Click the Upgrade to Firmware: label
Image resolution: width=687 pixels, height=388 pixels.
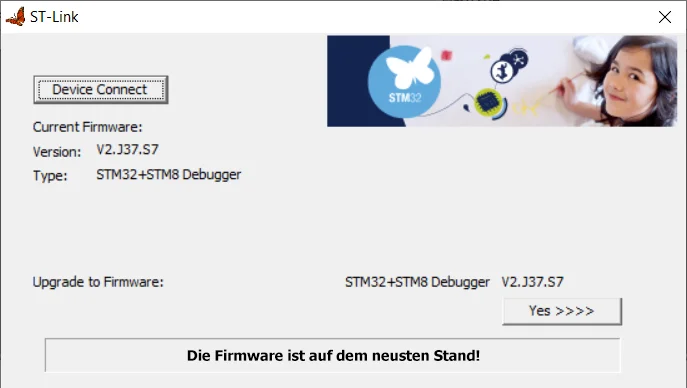click(98, 282)
